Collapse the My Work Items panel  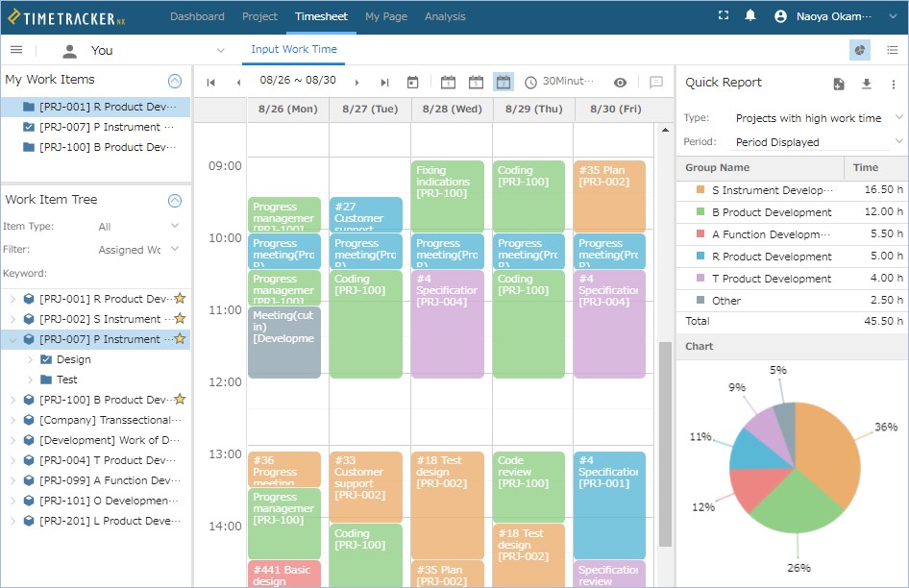(x=174, y=81)
